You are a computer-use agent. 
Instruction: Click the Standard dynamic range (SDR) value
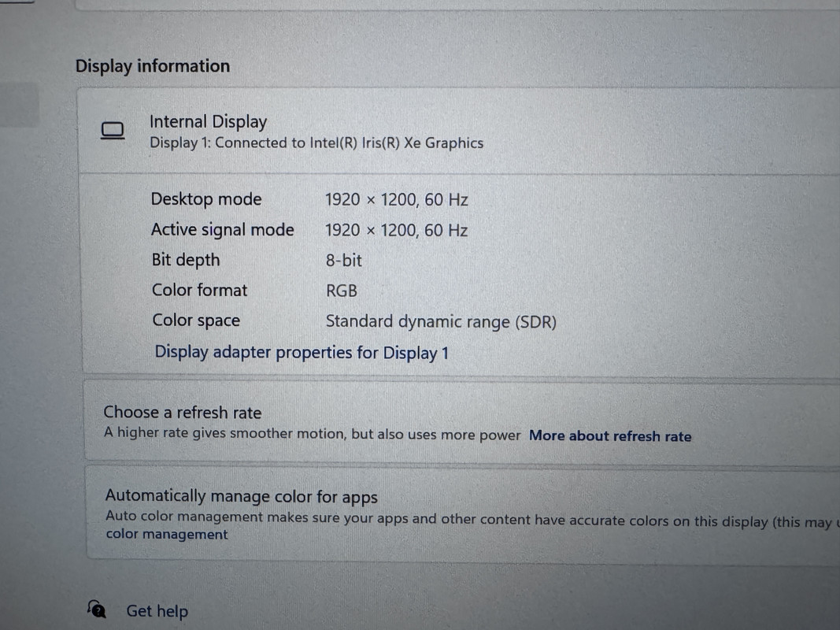pos(441,322)
